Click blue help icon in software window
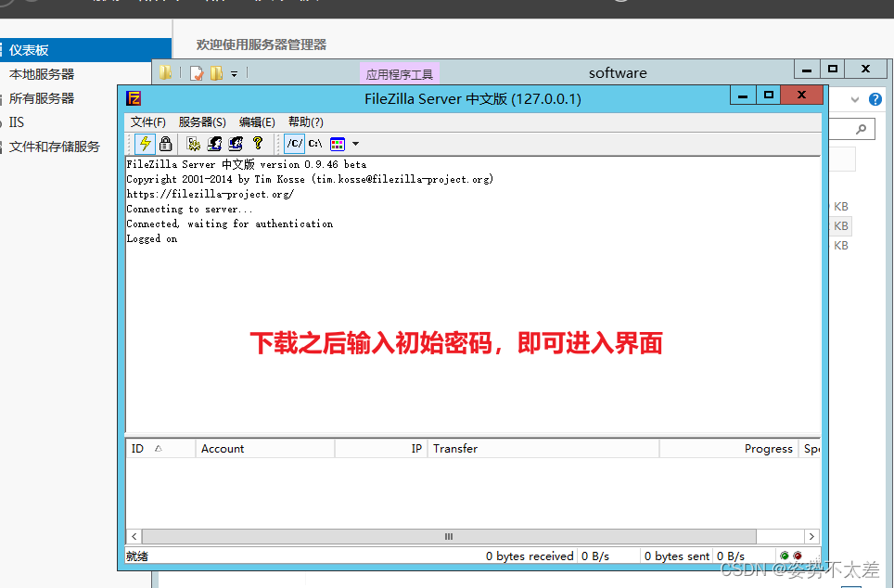This screenshot has height=588, width=894. [875, 99]
